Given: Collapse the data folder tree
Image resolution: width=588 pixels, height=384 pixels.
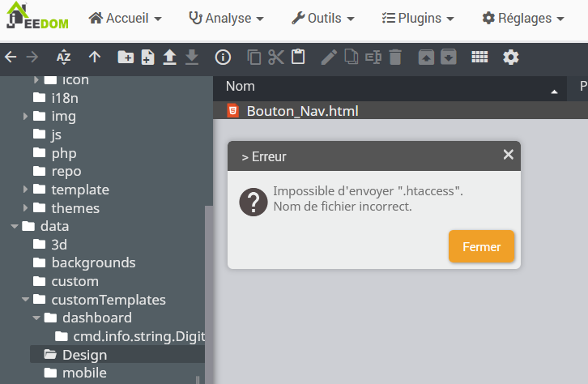Looking at the screenshot, I should pyautogui.click(x=15, y=227).
